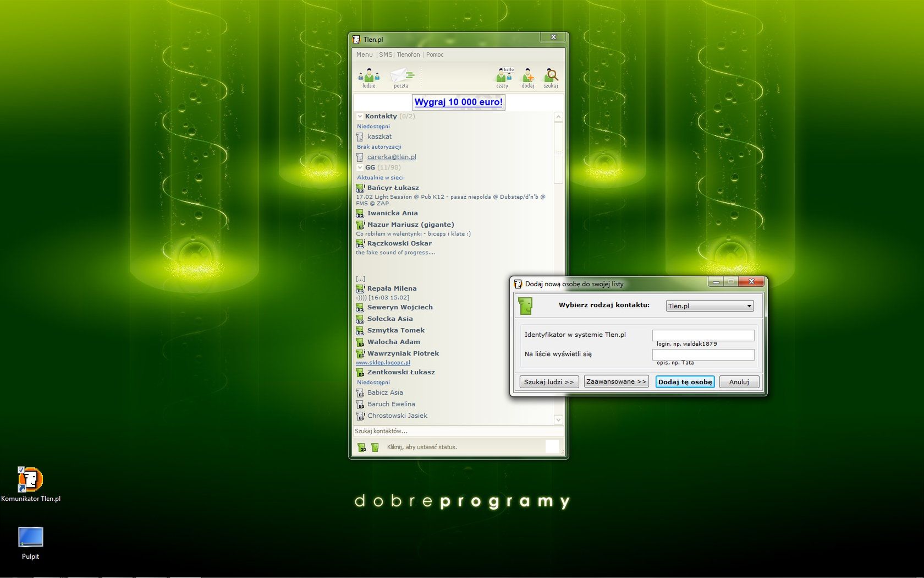Click the Tlen status icon in status bar
The height and width of the screenshot is (578, 924).
(x=375, y=448)
